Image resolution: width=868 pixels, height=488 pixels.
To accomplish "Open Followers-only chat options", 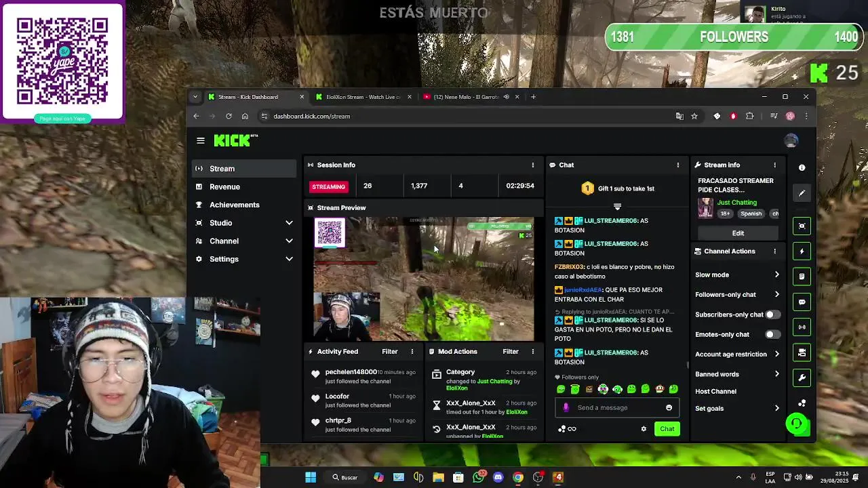I will 737,294.
